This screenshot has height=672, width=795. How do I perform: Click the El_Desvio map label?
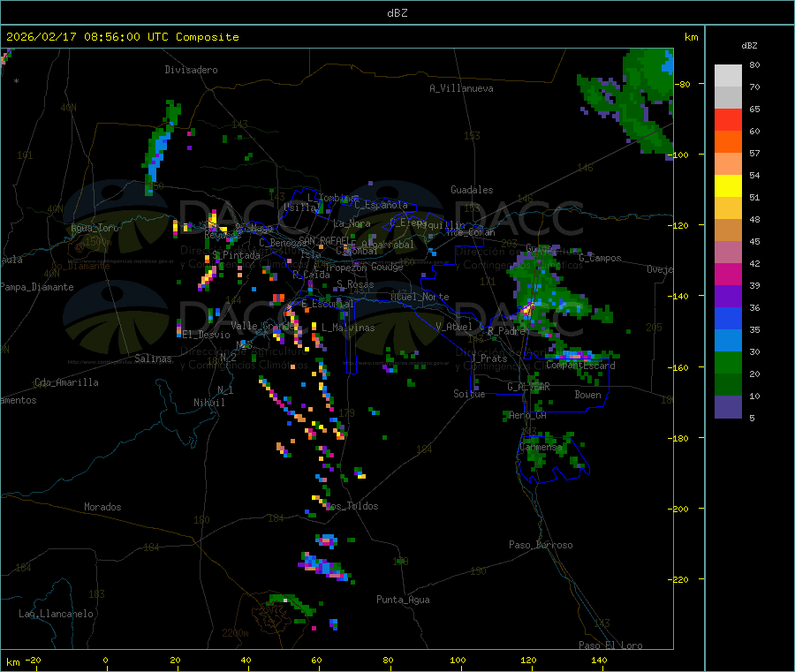point(207,335)
